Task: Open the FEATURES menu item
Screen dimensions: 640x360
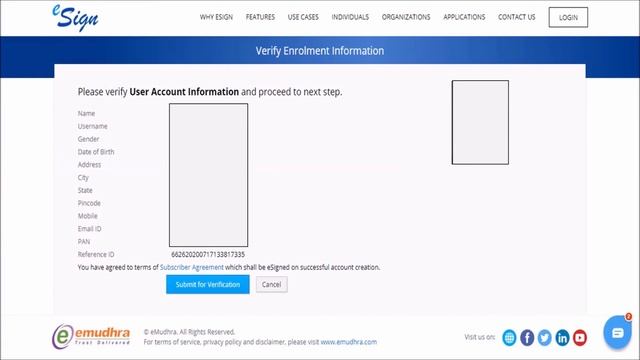Action: coord(260,17)
